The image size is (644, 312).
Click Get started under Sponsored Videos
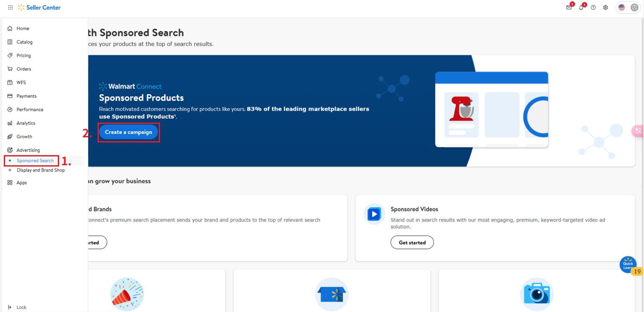tap(412, 242)
